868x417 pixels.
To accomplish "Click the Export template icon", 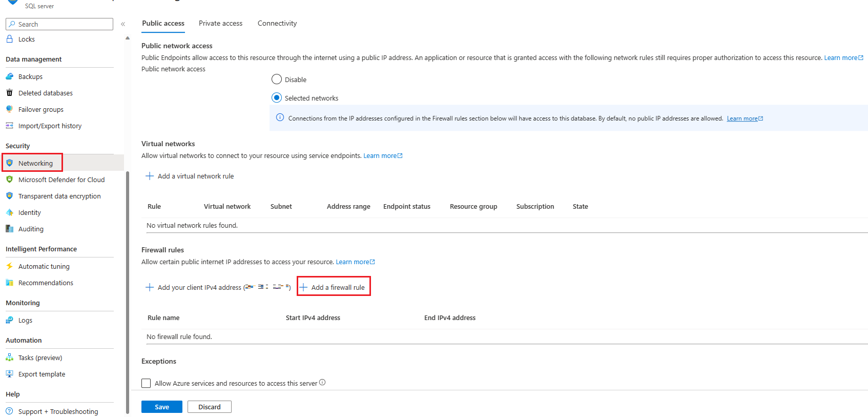I will (9, 374).
